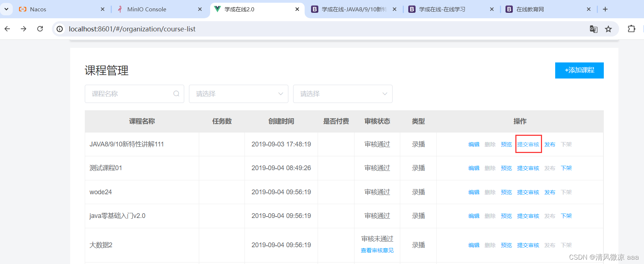Submit 测试课程01 for review

[528, 168]
